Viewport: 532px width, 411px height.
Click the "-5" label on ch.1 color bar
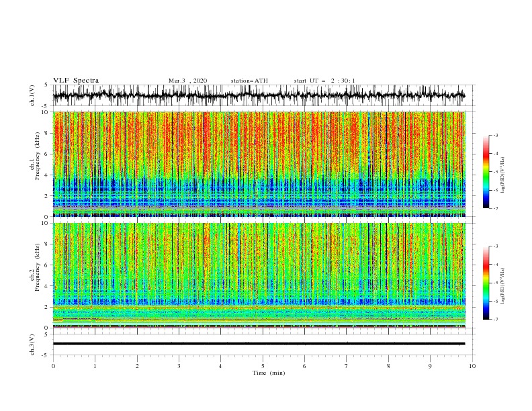495,172
